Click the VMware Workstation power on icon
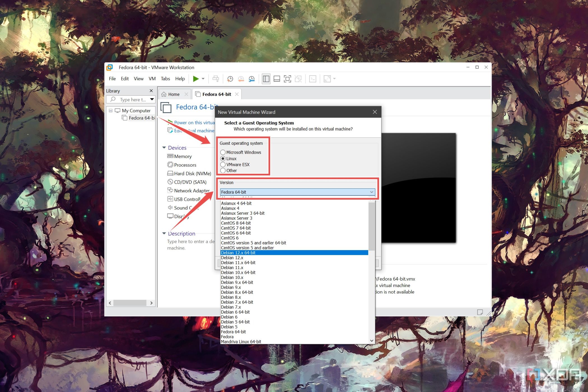 pyautogui.click(x=195, y=78)
